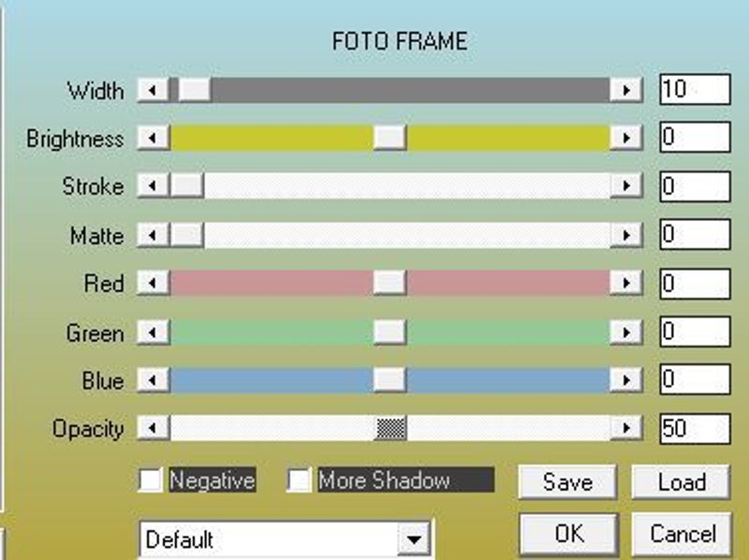Click the Load button
Image resolution: width=749 pixels, height=560 pixels.
point(681,482)
